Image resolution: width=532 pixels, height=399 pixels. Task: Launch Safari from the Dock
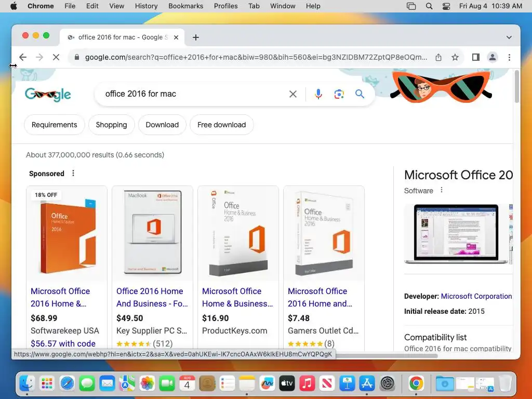[67, 383]
